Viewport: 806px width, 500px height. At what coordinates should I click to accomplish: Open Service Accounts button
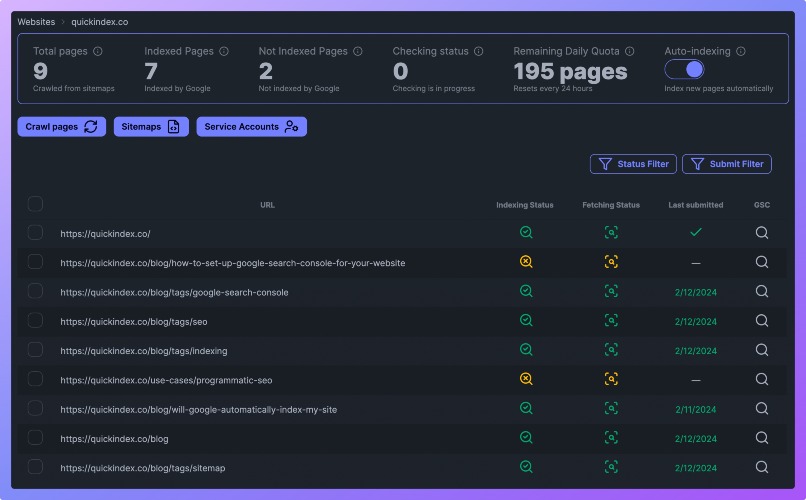251,126
